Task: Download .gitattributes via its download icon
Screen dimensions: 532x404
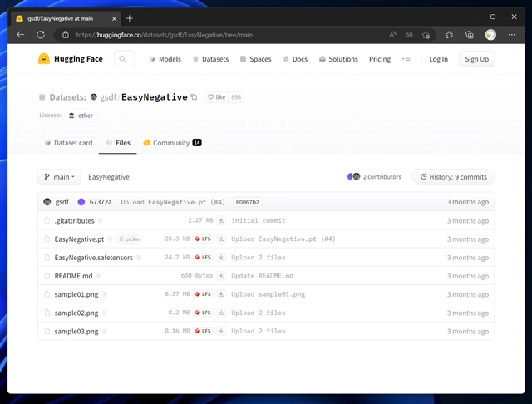Action: click(x=221, y=220)
